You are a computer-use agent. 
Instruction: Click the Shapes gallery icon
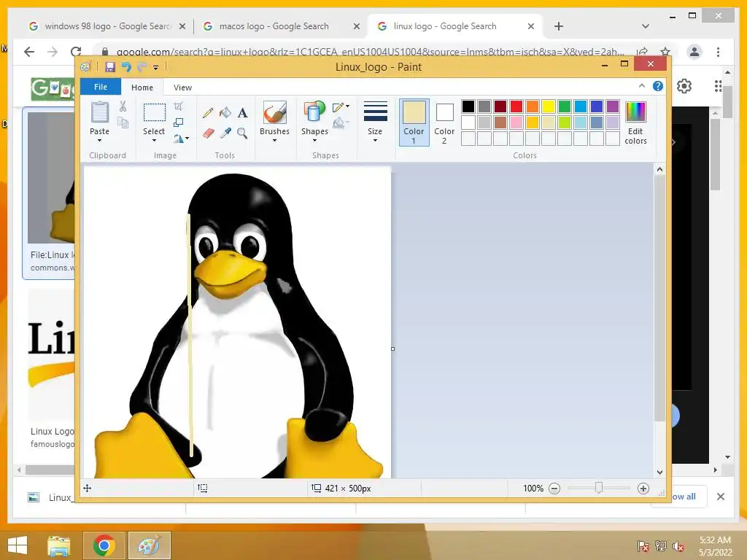click(314, 112)
